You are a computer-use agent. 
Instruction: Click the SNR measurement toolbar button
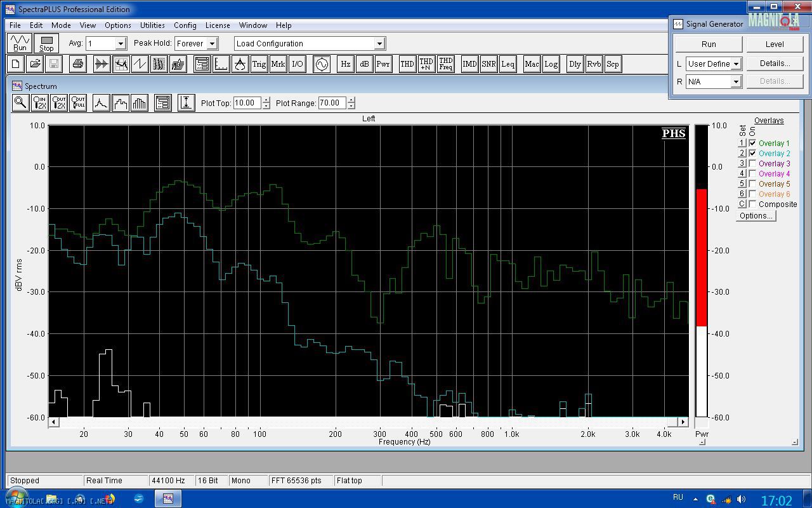(488, 64)
